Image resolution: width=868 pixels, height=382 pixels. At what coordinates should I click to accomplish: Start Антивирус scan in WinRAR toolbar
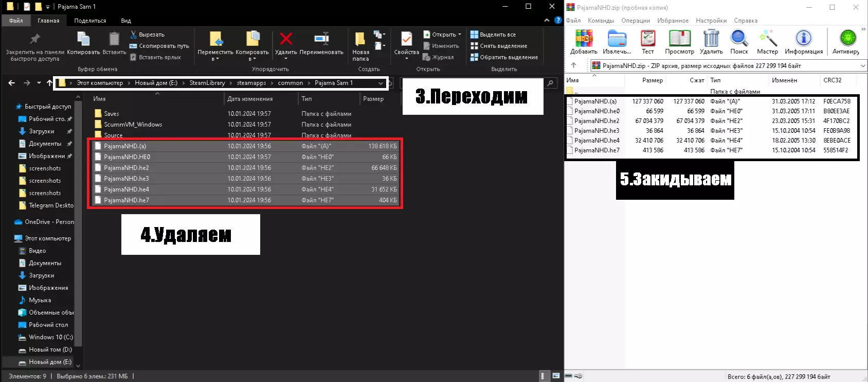click(x=846, y=42)
